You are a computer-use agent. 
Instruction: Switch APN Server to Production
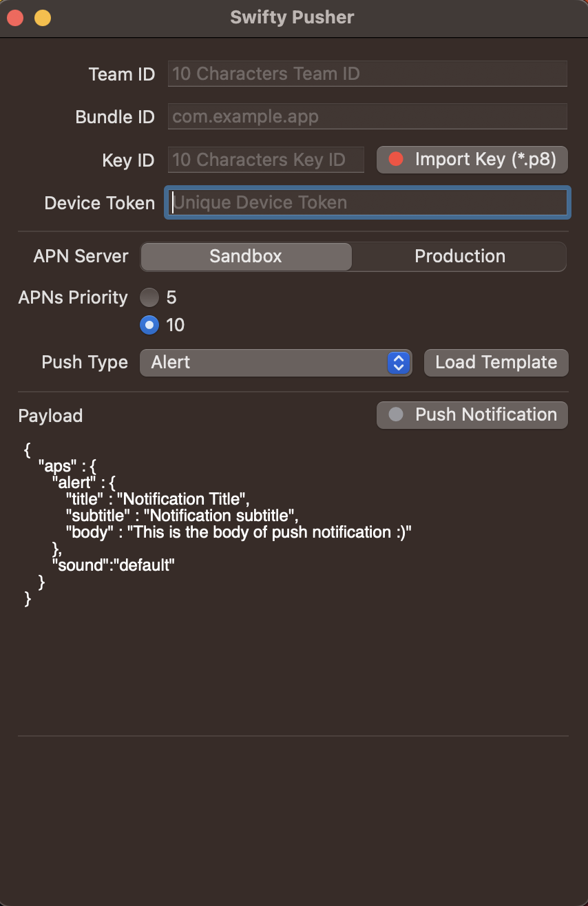[x=459, y=257]
